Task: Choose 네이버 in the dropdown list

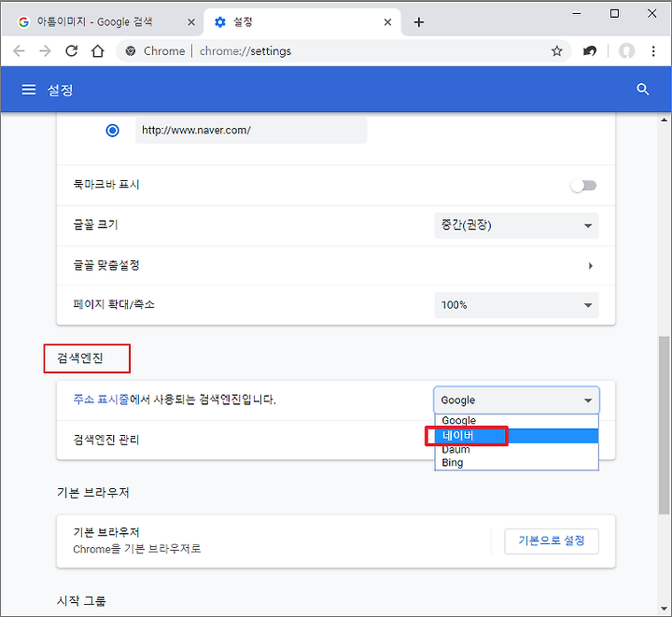Action: 516,436
